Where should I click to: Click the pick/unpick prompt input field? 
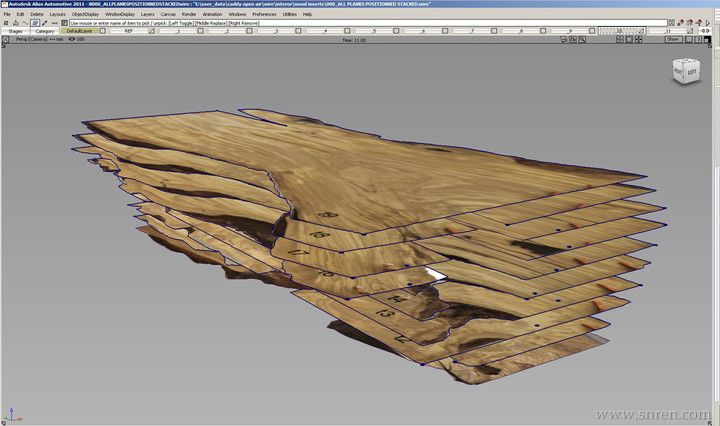(x=368, y=23)
